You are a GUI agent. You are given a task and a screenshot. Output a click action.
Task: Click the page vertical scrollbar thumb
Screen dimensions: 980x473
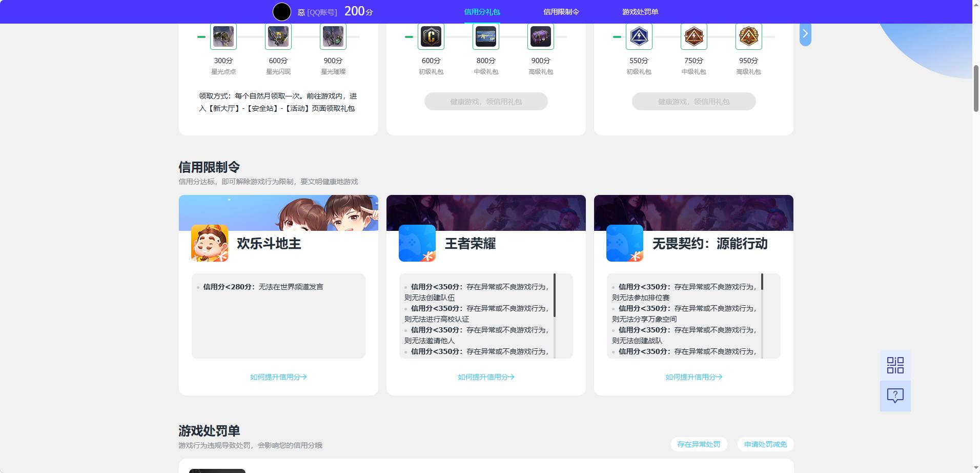click(x=976, y=88)
